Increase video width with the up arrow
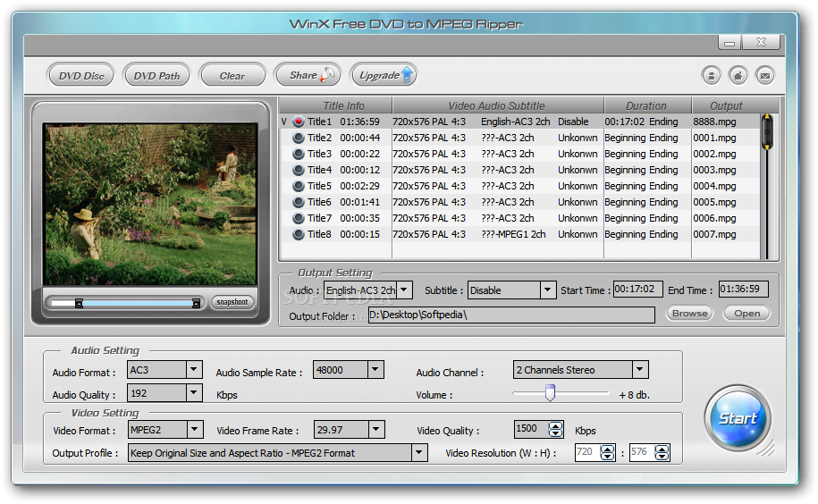Viewport: 818px width, 504px height. (x=607, y=449)
